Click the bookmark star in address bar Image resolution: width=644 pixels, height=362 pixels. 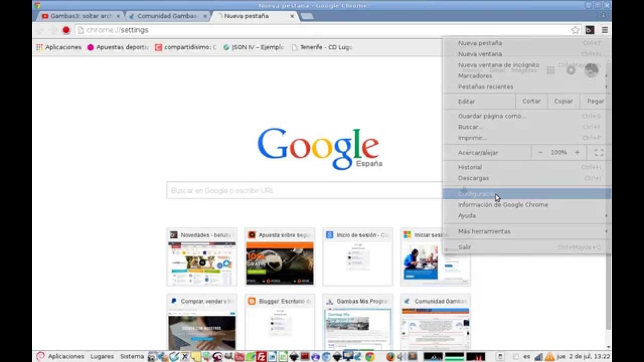(x=576, y=30)
